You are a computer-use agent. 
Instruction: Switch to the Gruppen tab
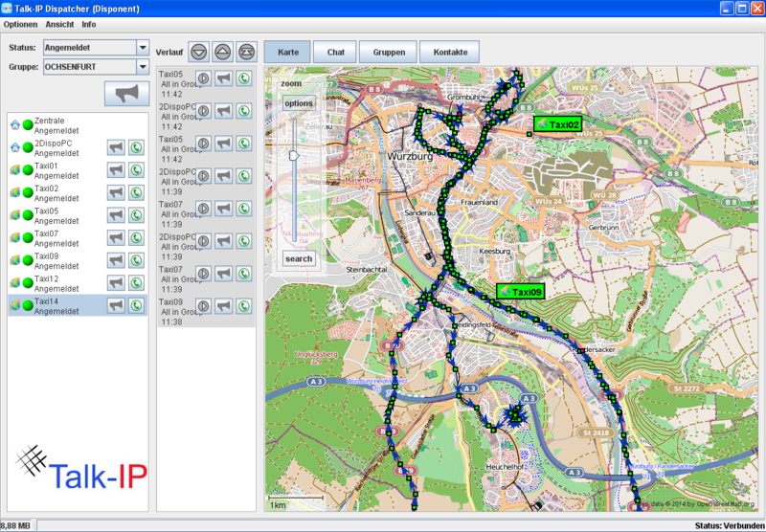pyautogui.click(x=389, y=52)
